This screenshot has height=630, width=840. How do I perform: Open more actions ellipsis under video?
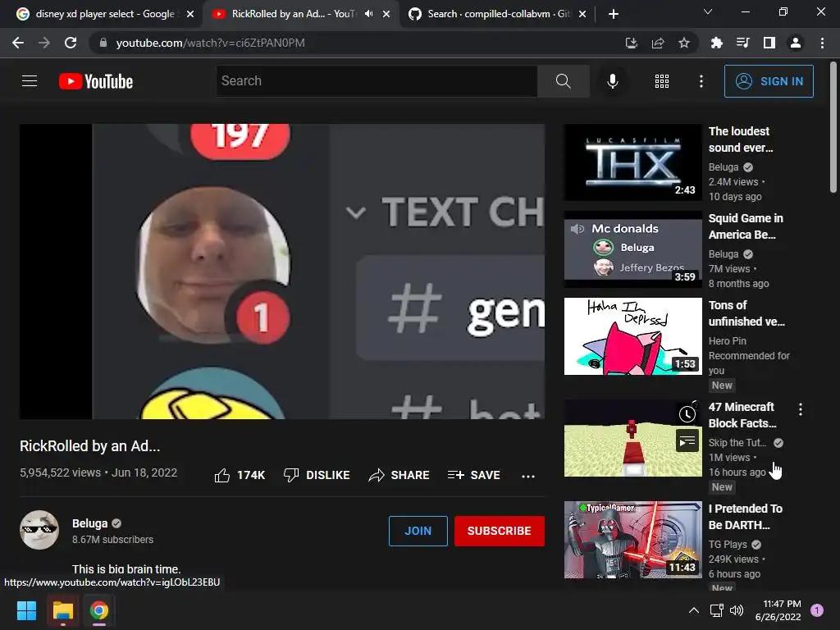[x=528, y=476]
